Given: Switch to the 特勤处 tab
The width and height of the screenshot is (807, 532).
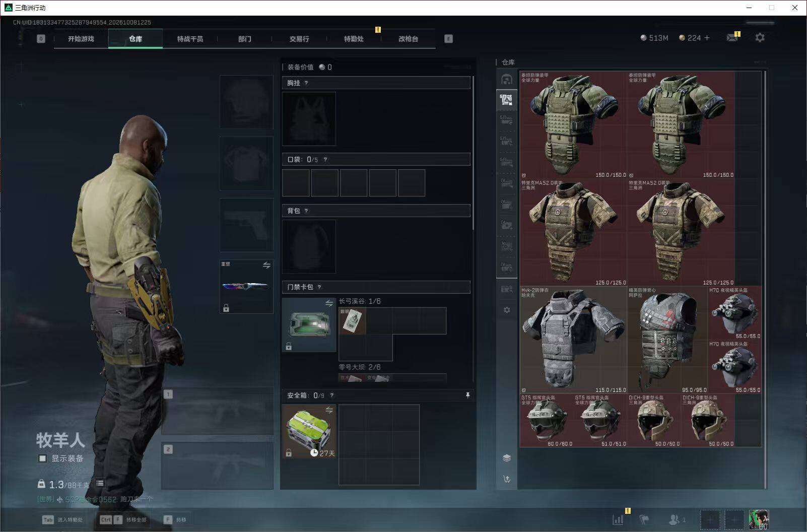Looking at the screenshot, I should (x=354, y=39).
